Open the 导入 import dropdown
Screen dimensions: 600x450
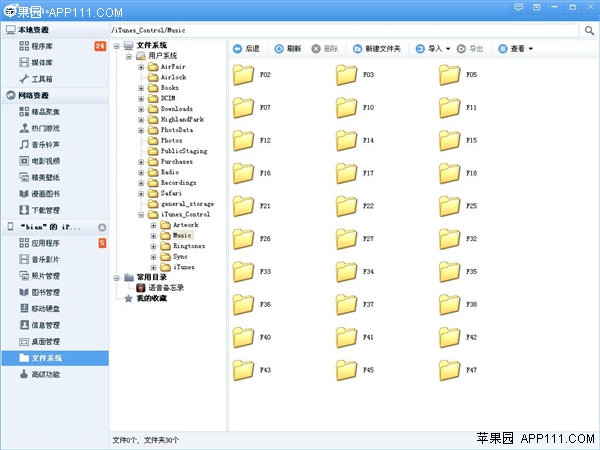(433, 49)
